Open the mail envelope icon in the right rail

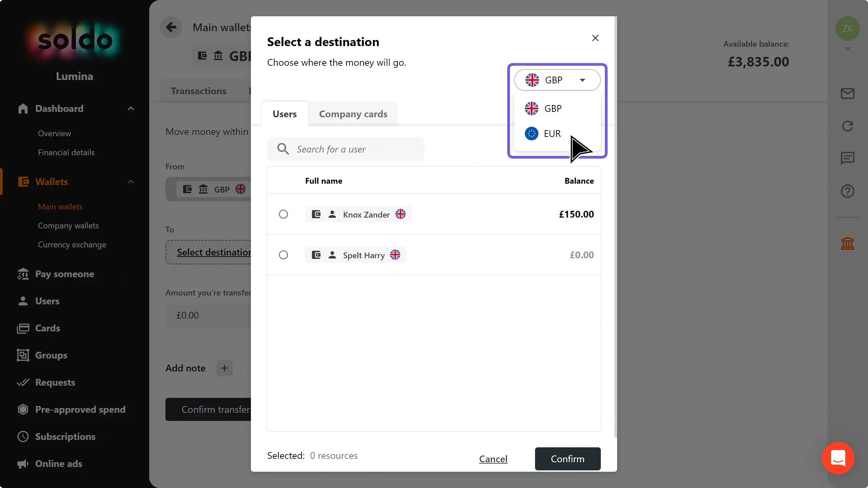pos(847,94)
